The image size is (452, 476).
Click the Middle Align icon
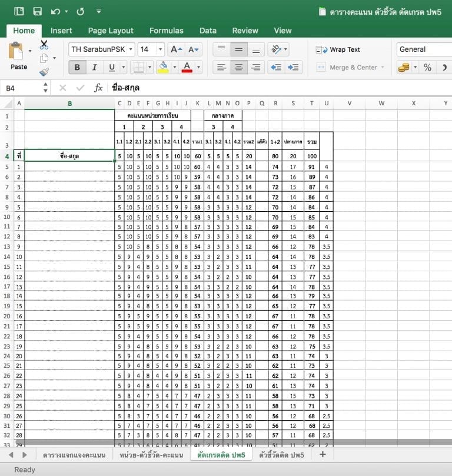click(238, 49)
